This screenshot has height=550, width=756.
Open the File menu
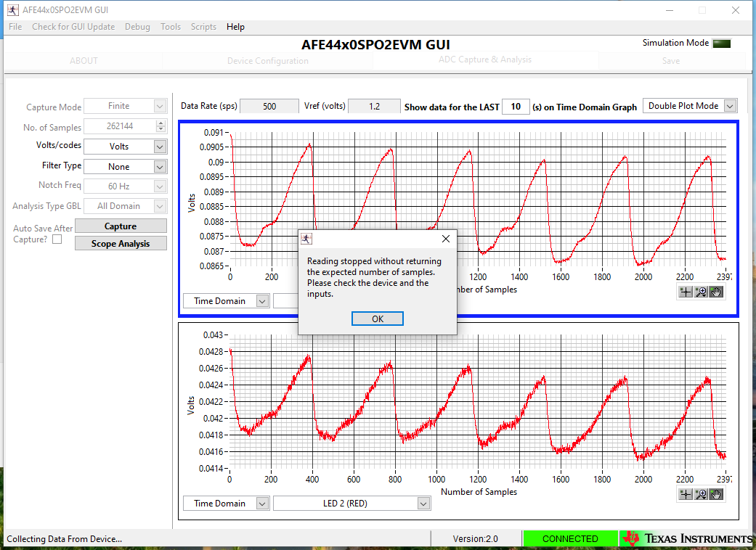[15, 27]
